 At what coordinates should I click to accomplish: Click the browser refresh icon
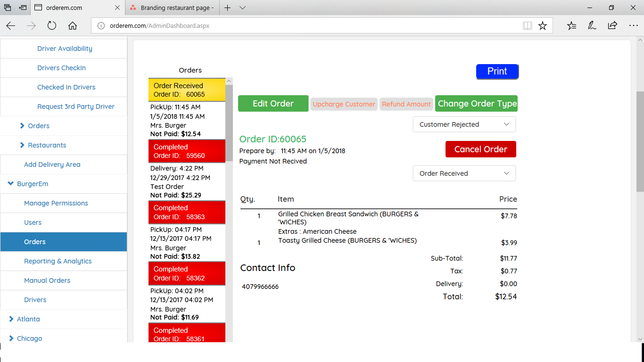(52, 25)
